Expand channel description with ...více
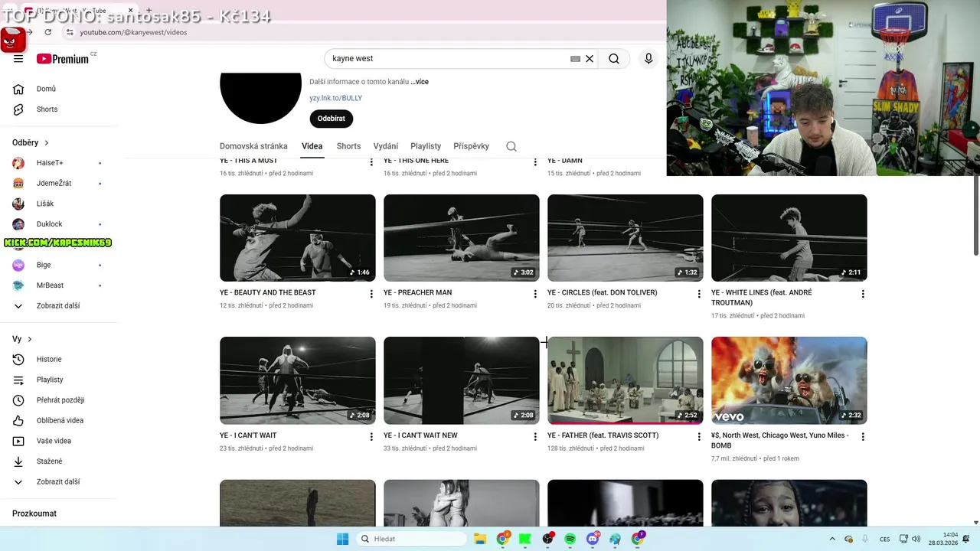The width and height of the screenshot is (980, 551). click(x=420, y=82)
